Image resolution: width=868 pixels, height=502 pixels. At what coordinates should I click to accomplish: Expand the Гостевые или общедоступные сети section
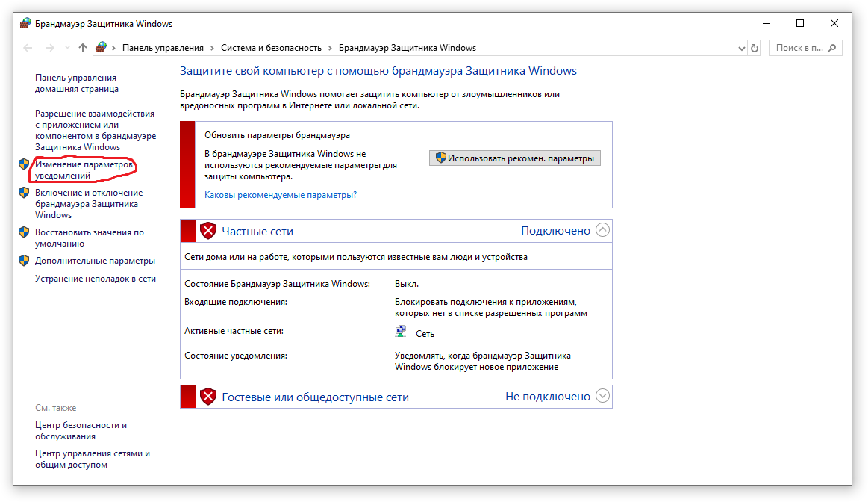click(603, 396)
